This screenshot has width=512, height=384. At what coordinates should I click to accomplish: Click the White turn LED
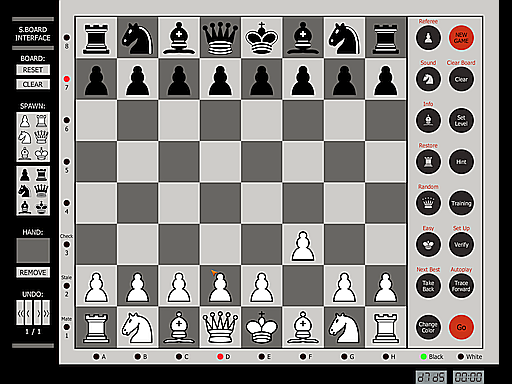[461, 357]
